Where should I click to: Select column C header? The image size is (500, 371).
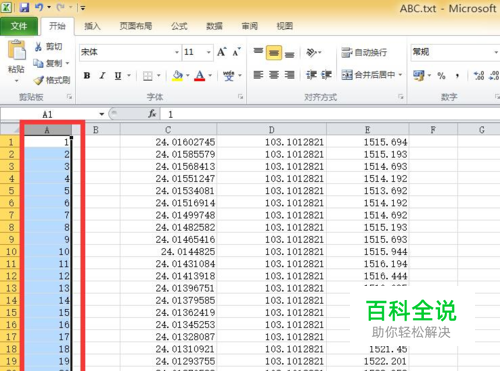click(168, 130)
